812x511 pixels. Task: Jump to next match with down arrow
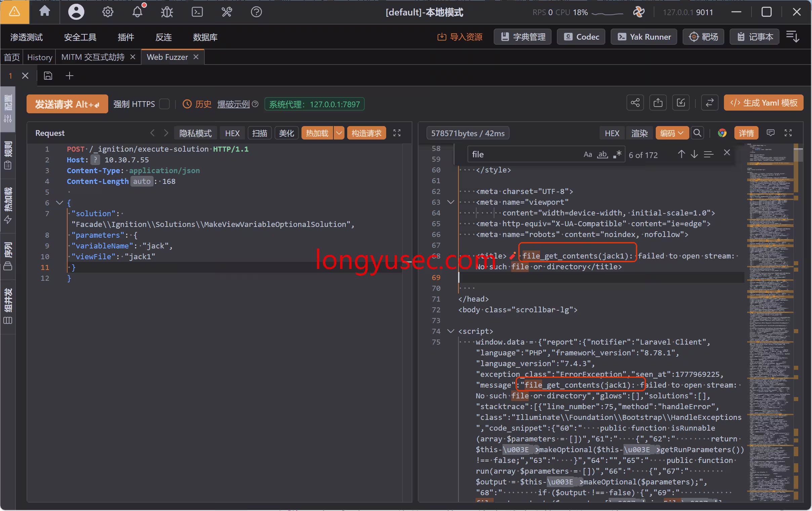[x=694, y=155]
